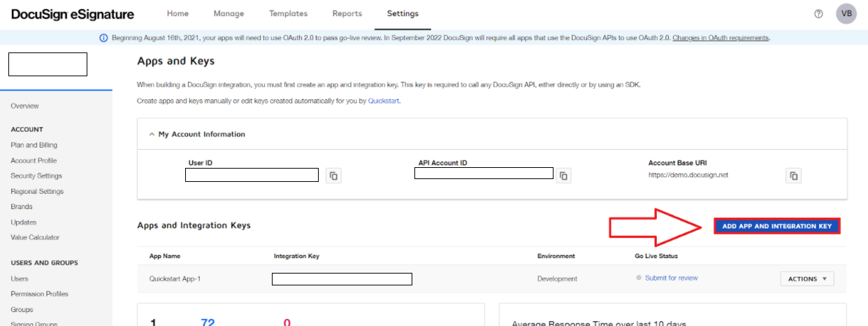The width and height of the screenshot is (868, 326).
Task: Open Value Calculator
Action: pos(35,238)
